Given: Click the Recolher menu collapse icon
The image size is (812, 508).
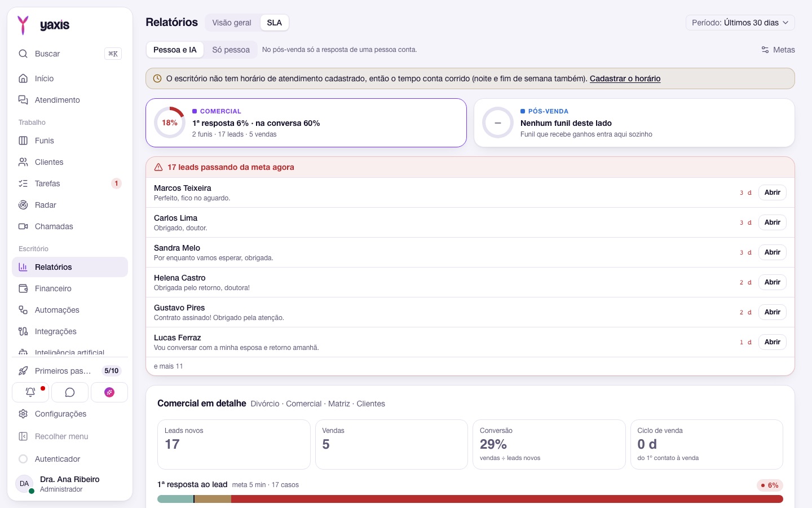Looking at the screenshot, I should click(x=23, y=436).
